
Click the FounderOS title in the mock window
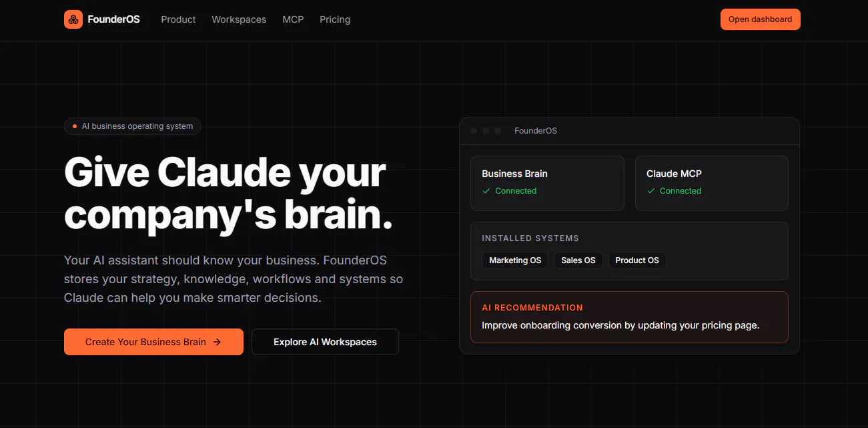536,131
